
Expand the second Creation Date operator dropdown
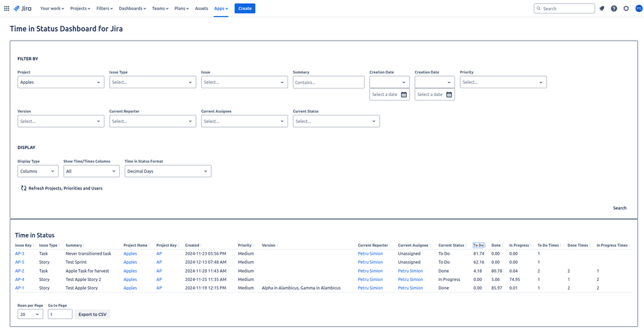pyautogui.click(x=434, y=82)
